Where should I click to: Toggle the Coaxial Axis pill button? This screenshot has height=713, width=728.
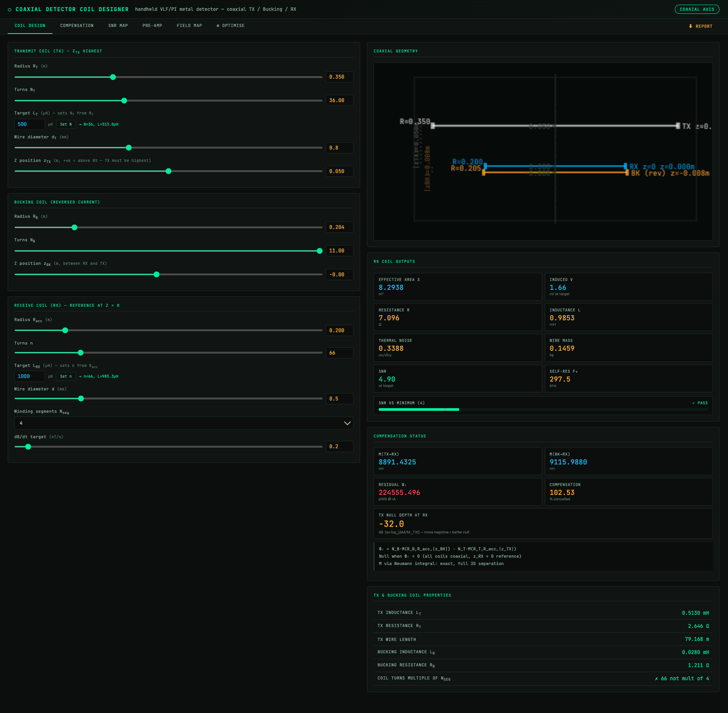[697, 9]
